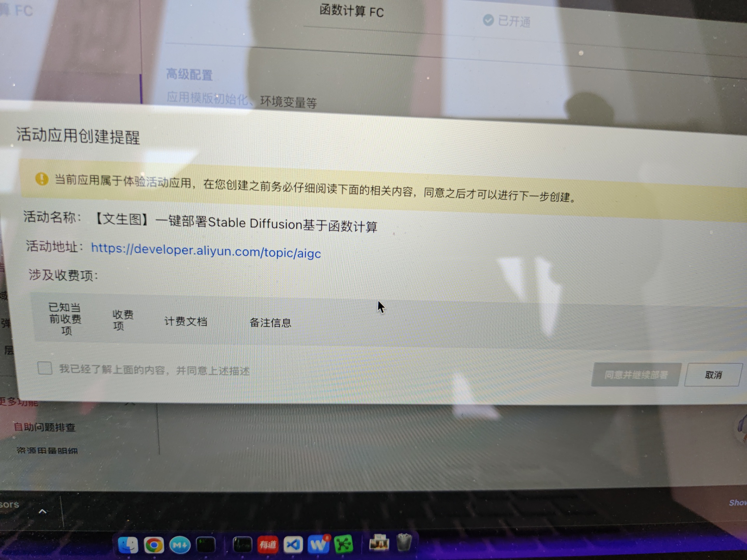Open the red Youdao dictionary app
Viewport: 747px width, 560px height.
pos(268,545)
